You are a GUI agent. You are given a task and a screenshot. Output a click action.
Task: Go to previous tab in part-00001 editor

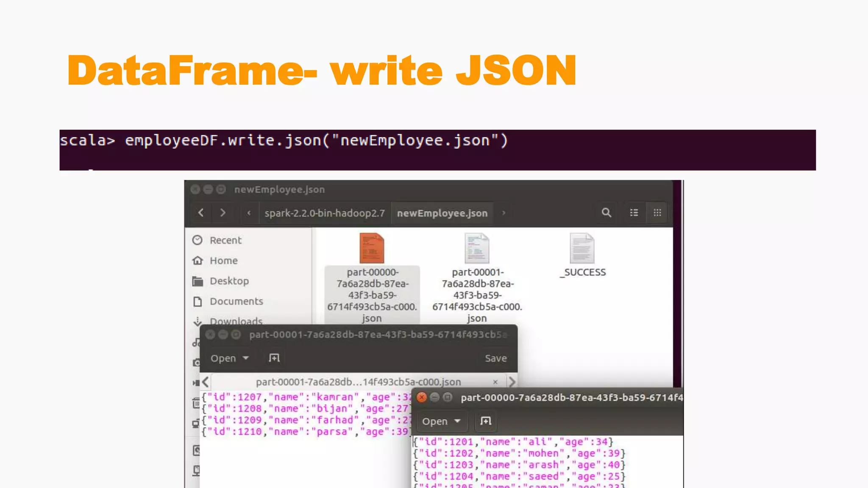click(206, 382)
